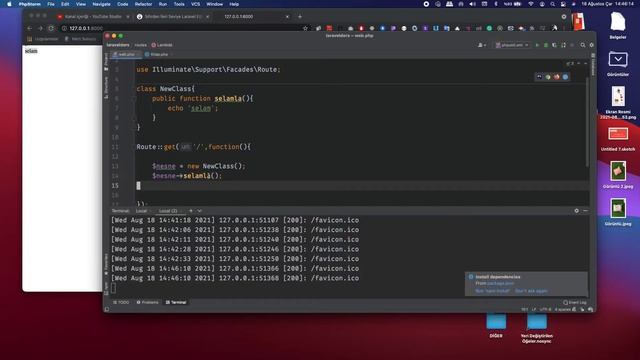Viewport: 640px width, 360px height.
Task: Open file in Chrome from editor
Action: [x=548, y=77]
